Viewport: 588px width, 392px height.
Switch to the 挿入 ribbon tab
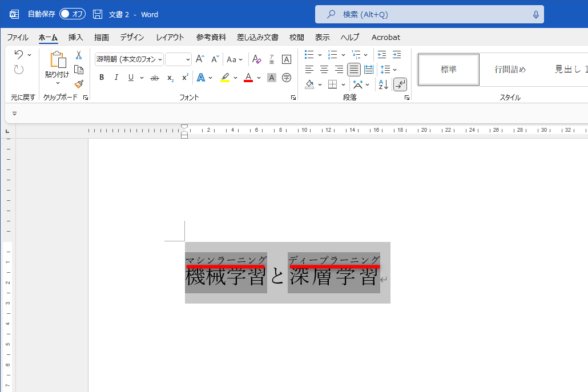point(75,37)
